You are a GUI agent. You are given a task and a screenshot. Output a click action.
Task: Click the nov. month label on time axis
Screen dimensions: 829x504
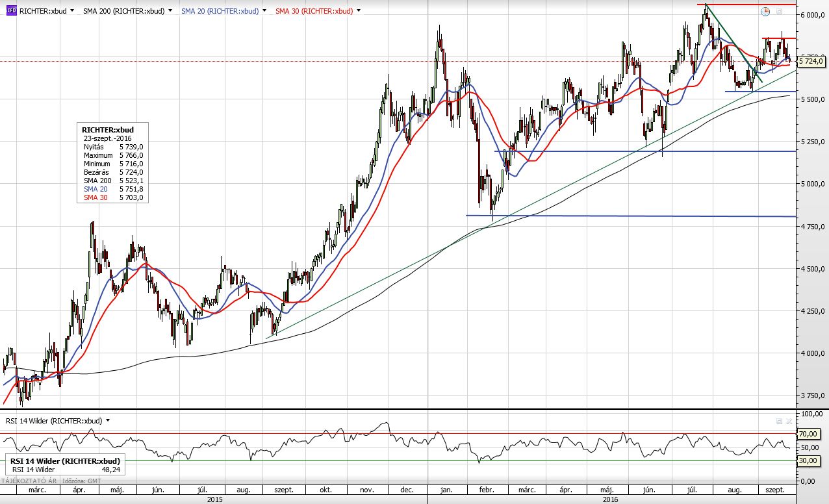tap(368, 489)
